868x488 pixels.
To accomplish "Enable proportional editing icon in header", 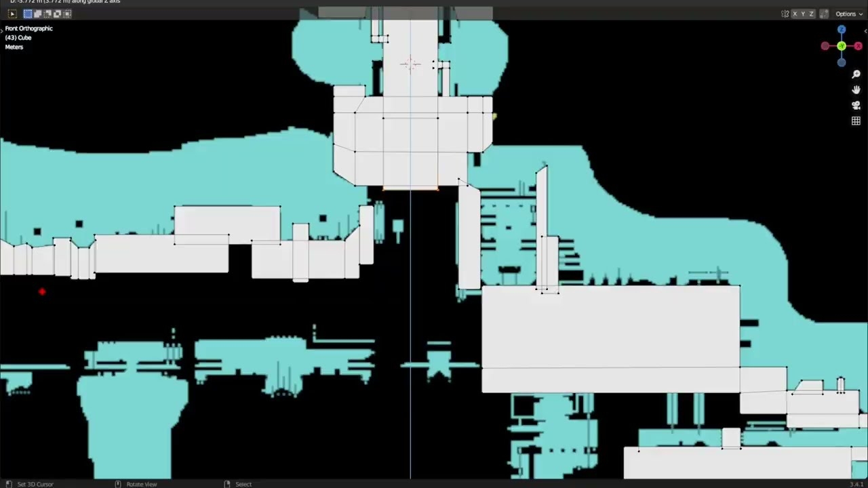I will point(67,14).
